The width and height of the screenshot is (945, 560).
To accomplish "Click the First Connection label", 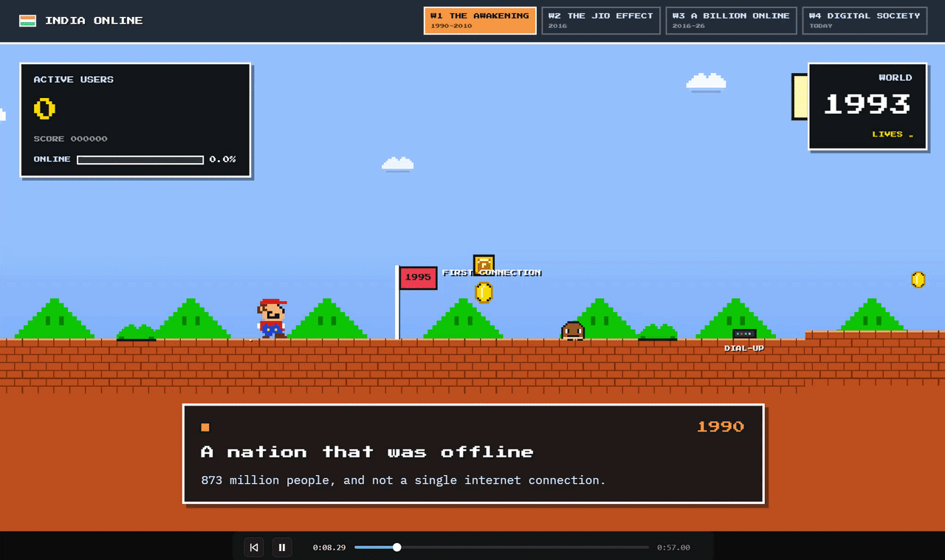I will click(492, 273).
